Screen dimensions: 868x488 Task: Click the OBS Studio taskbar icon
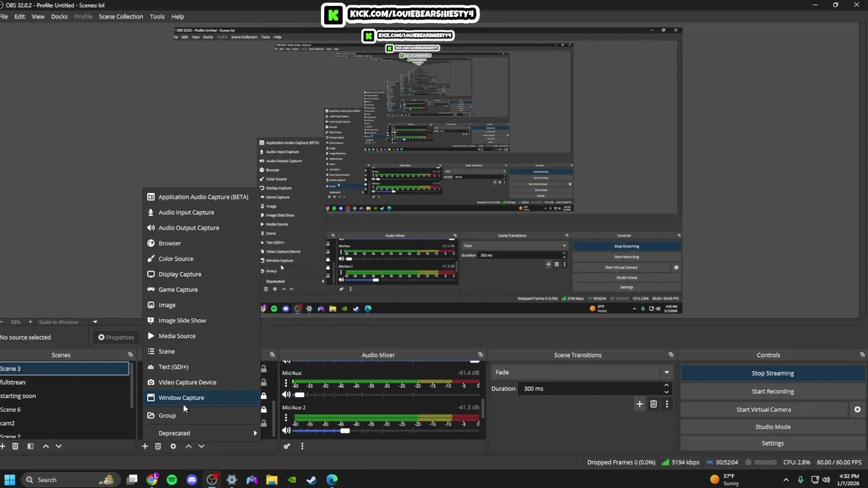[x=212, y=480]
